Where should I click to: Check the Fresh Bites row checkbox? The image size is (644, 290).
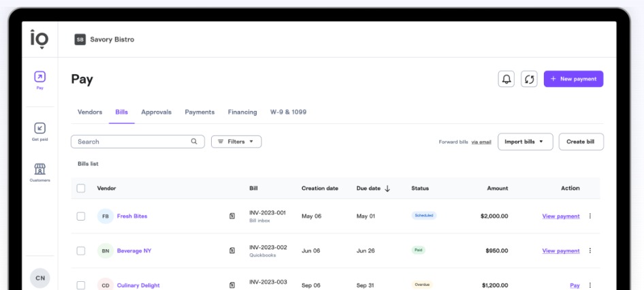pos(81,216)
